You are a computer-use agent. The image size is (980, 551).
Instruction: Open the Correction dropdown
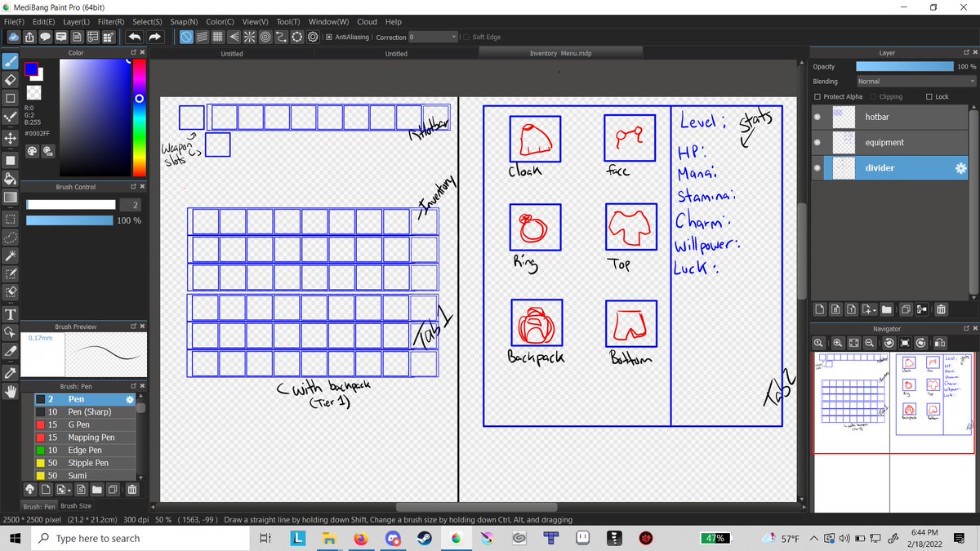pyautogui.click(x=432, y=37)
